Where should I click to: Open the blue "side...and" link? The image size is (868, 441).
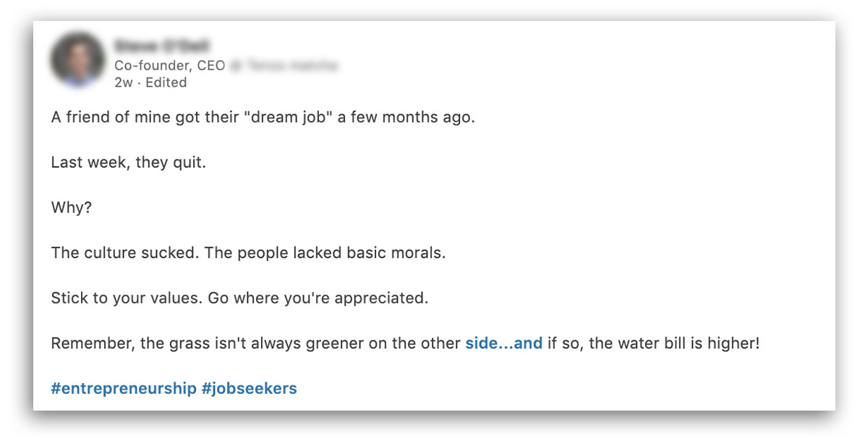503,343
